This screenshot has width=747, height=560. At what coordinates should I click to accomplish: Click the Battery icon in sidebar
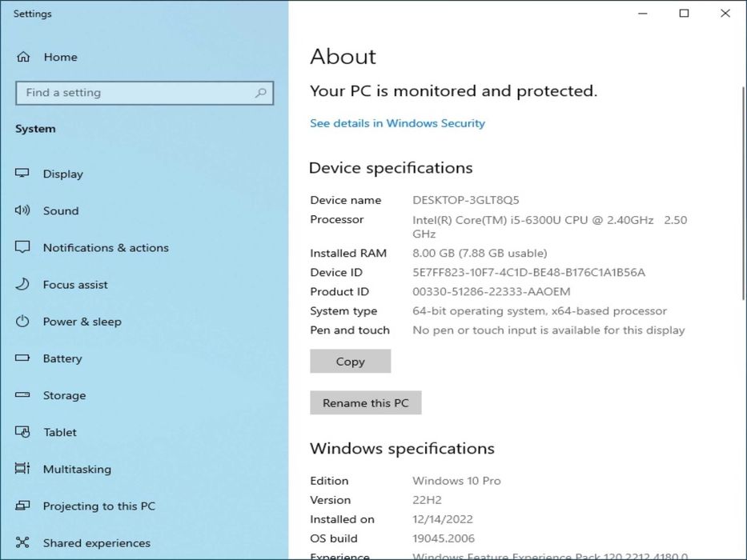pos(22,358)
